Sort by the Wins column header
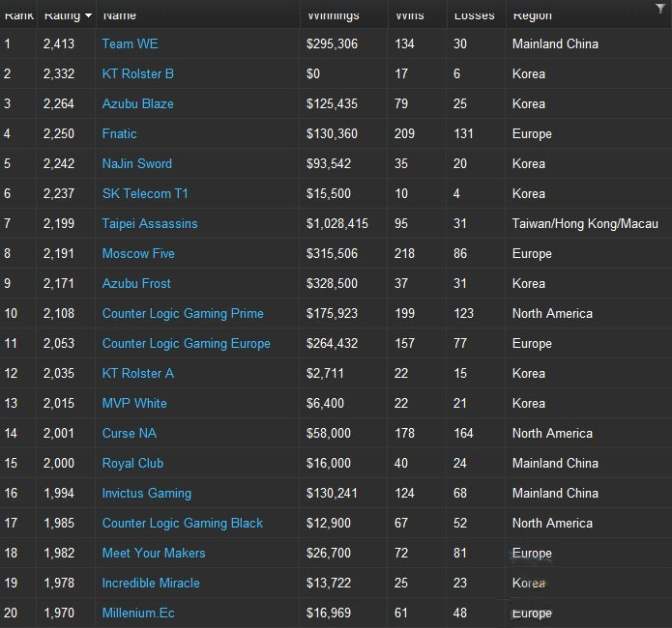 click(x=409, y=15)
